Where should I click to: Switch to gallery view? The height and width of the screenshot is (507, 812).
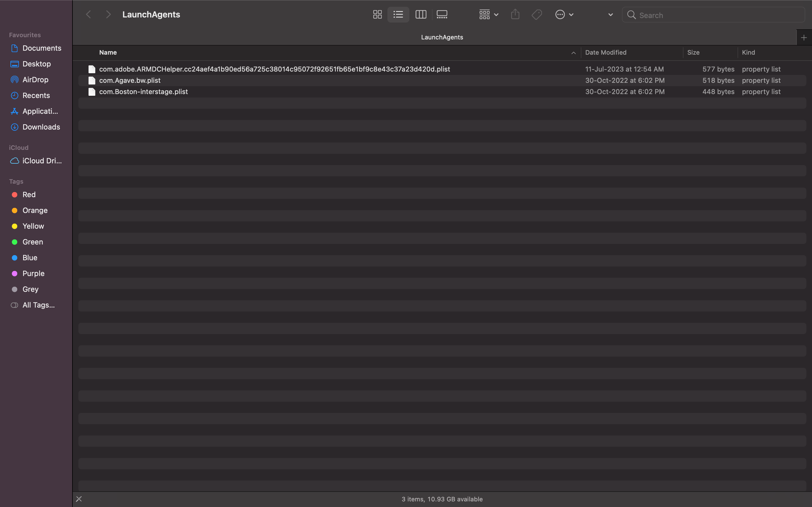pyautogui.click(x=442, y=14)
